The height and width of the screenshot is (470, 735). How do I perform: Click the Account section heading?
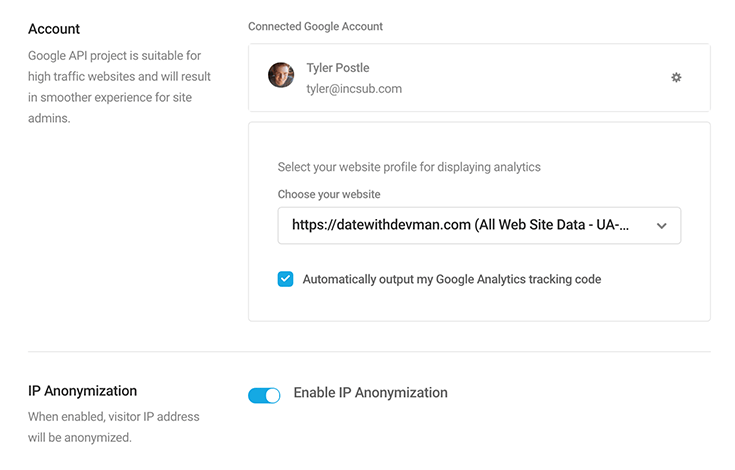(54, 29)
